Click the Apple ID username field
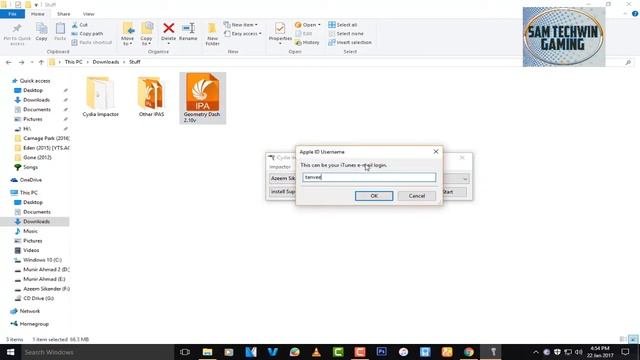Viewport: 640px width, 360px height. tap(369, 177)
